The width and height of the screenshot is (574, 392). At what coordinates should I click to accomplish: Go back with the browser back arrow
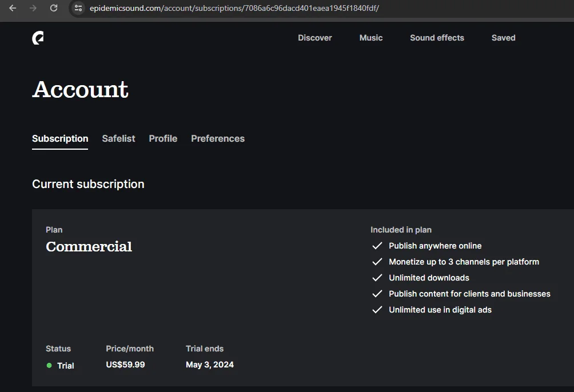click(13, 8)
